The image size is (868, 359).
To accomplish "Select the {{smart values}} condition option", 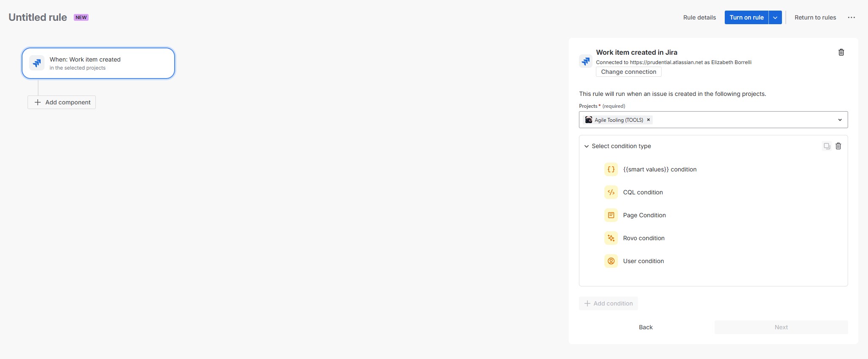I will click(x=660, y=169).
